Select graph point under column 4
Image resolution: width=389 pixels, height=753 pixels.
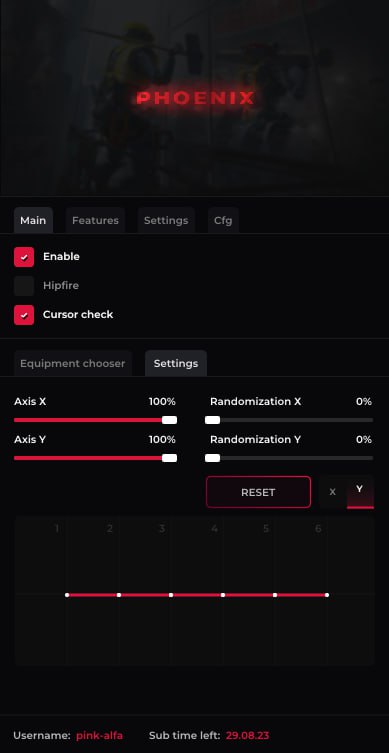tap(223, 595)
